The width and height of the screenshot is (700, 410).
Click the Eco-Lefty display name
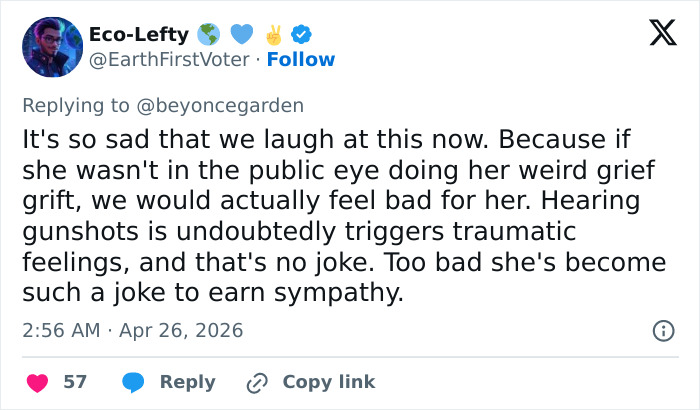point(138,34)
